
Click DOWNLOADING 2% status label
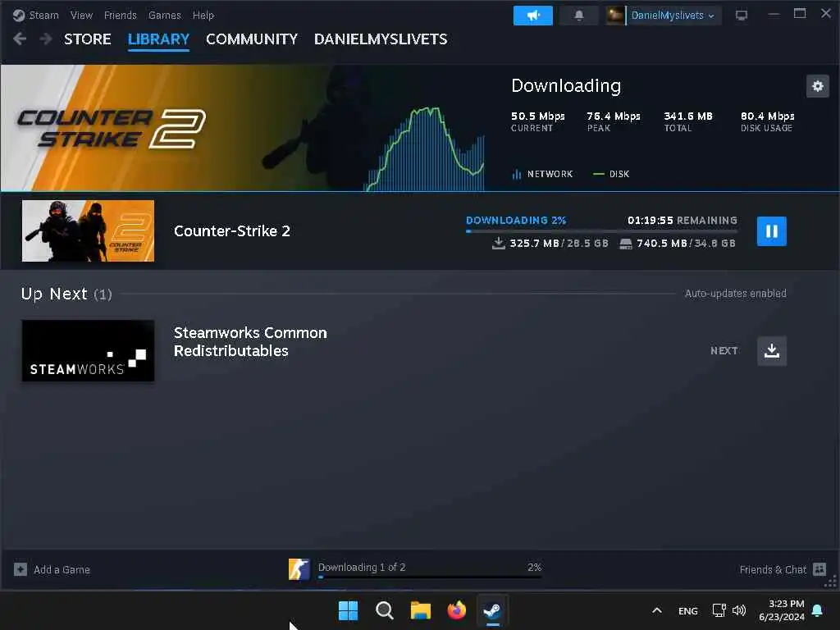click(x=516, y=220)
